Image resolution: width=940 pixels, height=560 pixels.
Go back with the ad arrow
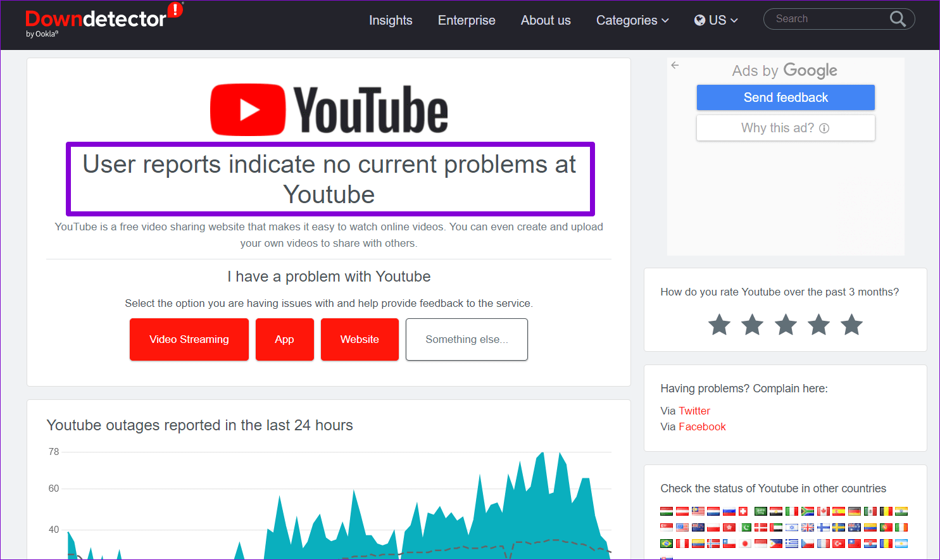point(675,65)
